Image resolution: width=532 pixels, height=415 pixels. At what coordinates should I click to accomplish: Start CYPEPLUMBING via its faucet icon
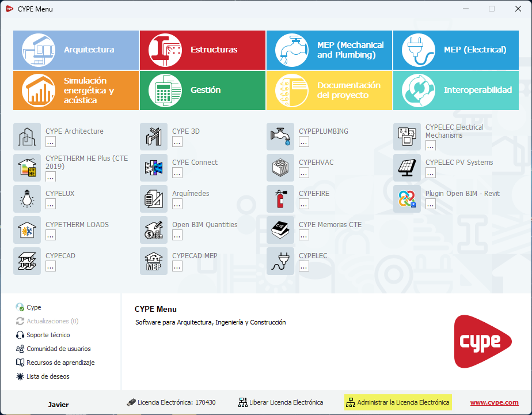280,137
